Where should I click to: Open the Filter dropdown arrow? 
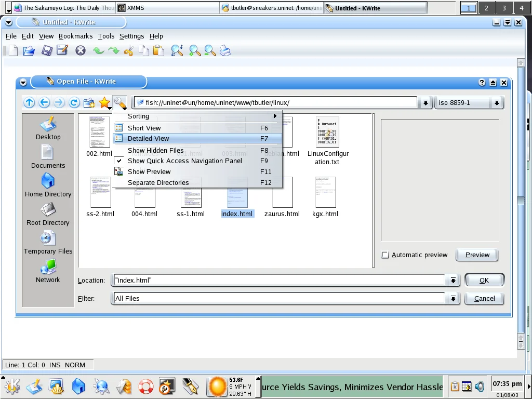[453, 299]
